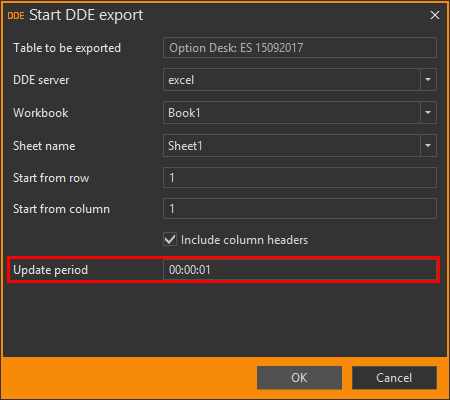Click the Table to be exported field
The image size is (450, 400).
300,48
